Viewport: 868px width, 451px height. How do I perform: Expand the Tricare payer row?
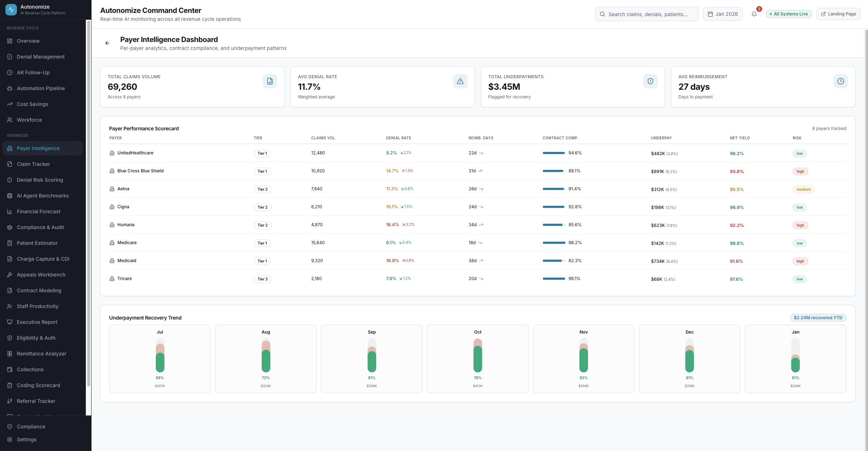125,279
